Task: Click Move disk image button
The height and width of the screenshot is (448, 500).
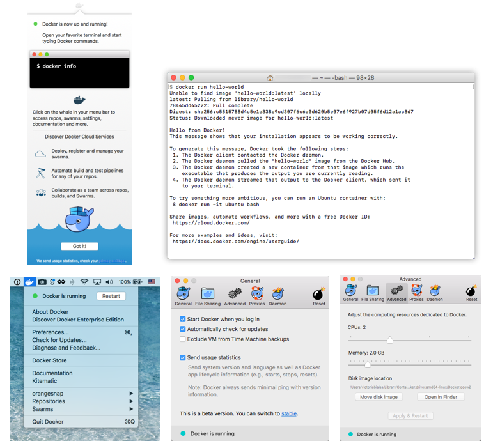Action: [379, 397]
